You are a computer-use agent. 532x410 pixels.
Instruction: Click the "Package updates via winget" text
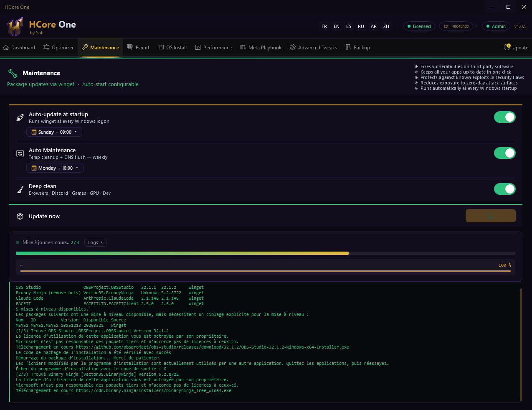pyautogui.click(x=41, y=84)
